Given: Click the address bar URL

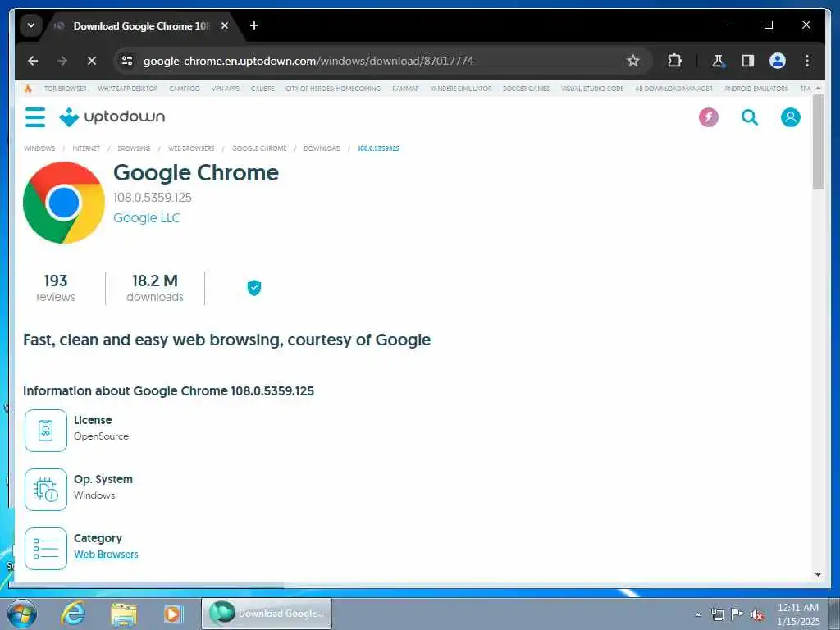Looking at the screenshot, I should pyautogui.click(x=308, y=61).
